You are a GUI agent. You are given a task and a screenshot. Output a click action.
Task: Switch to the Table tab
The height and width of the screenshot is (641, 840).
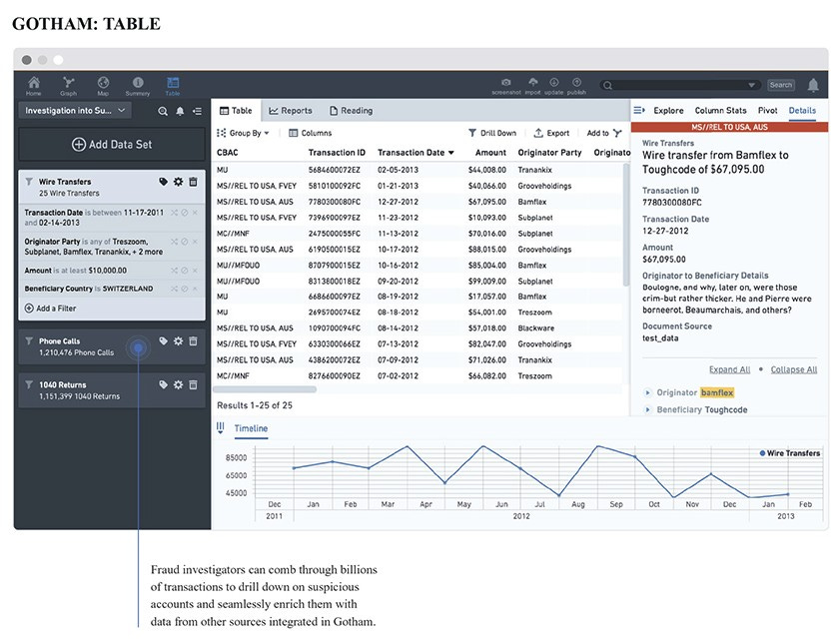tap(236, 110)
